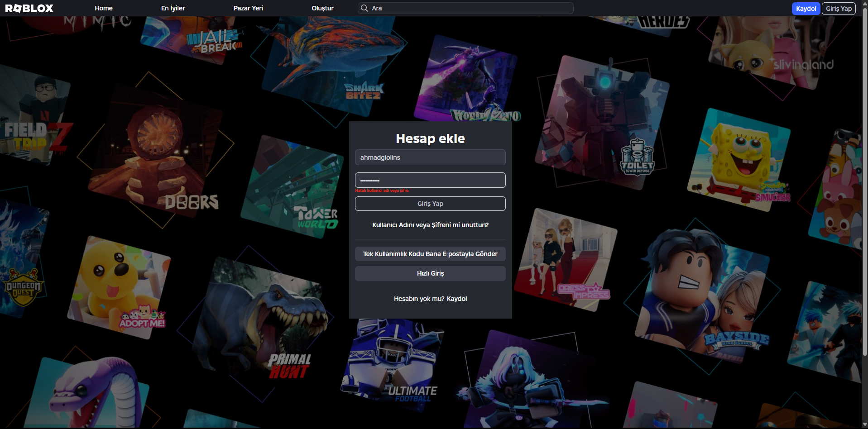Image resolution: width=868 pixels, height=429 pixels.
Task: Focus the Ara search field
Action: click(x=465, y=8)
